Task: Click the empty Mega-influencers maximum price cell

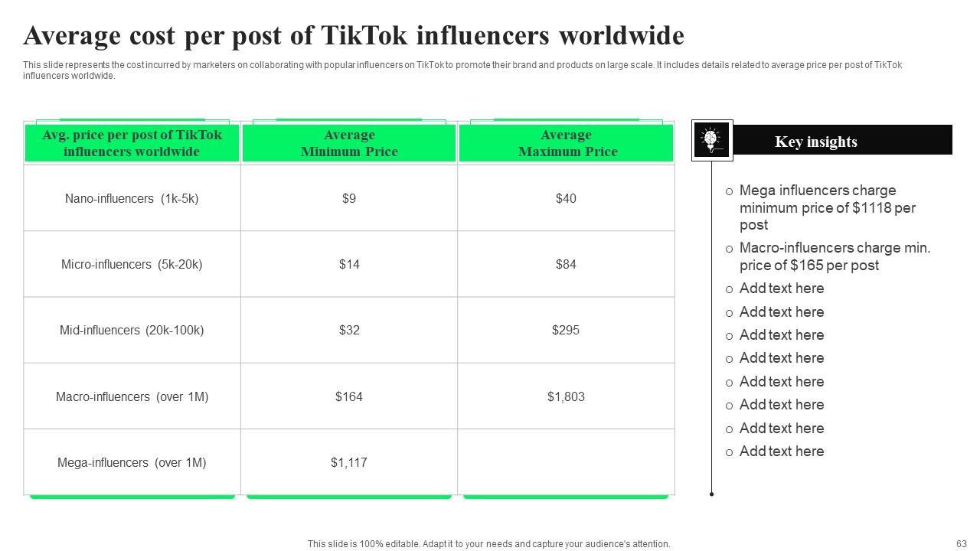Action: click(x=566, y=462)
